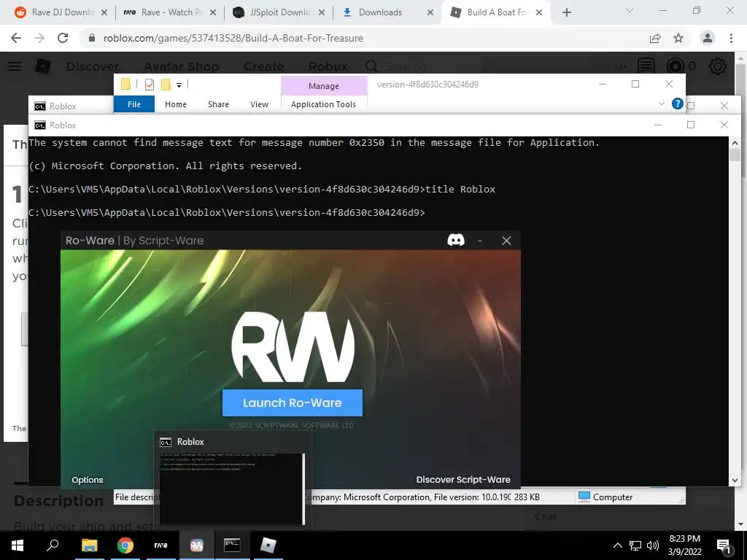Open the notification center icon
747x560 pixels.
coord(724,545)
